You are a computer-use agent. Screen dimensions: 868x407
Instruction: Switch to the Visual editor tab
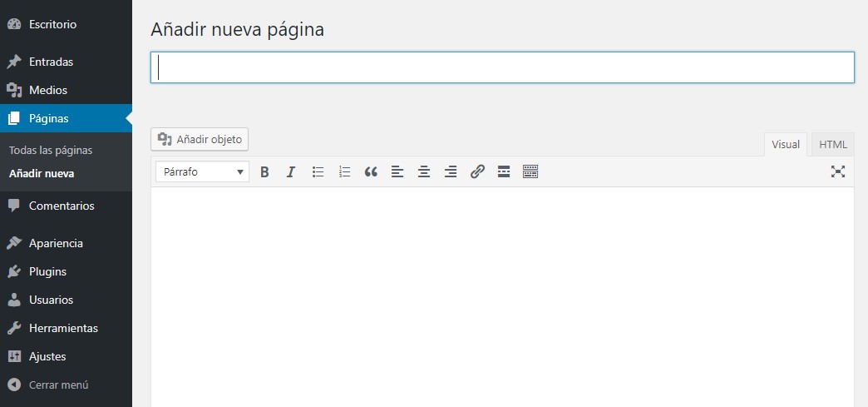pyautogui.click(x=786, y=145)
